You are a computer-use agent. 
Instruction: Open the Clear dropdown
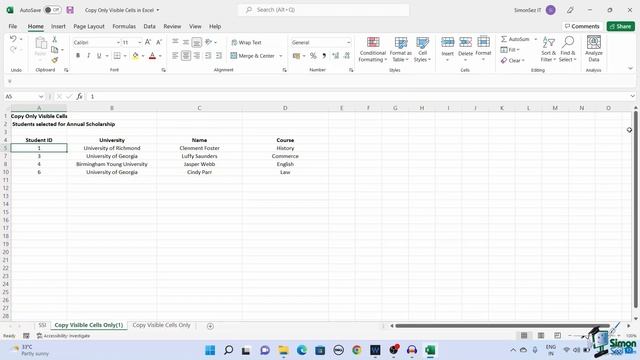[513, 60]
